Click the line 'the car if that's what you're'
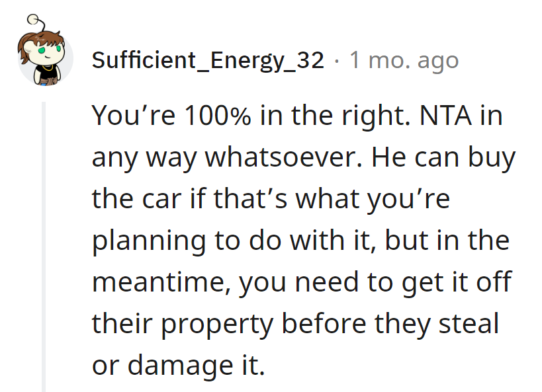The width and height of the screenshot is (542, 392). click(271, 199)
